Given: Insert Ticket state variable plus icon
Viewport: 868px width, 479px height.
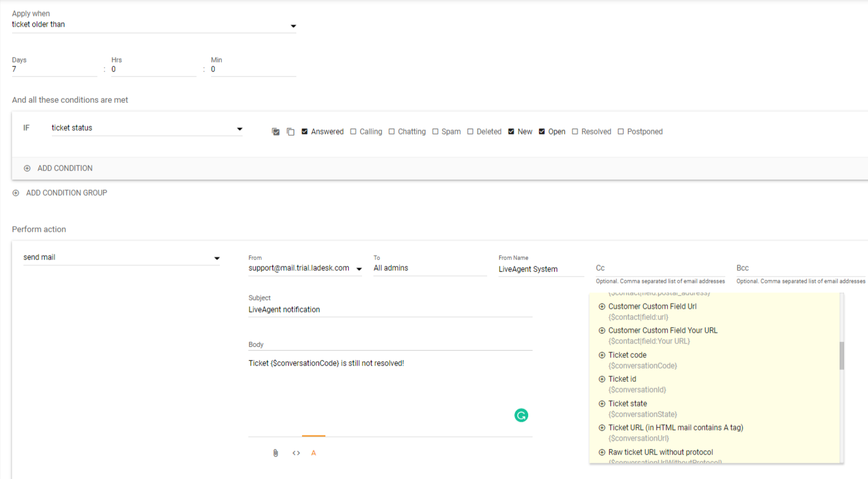Looking at the screenshot, I should (x=601, y=404).
